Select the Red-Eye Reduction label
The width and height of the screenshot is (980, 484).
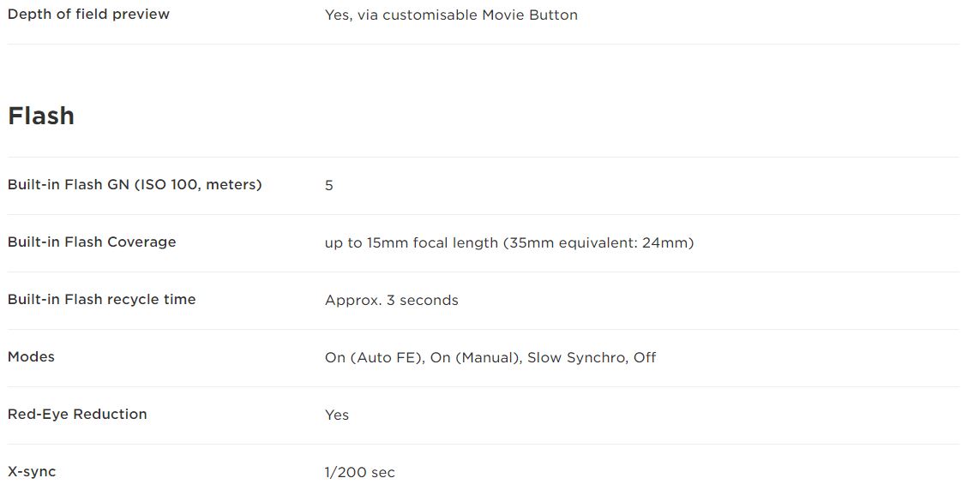(x=77, y=415)
